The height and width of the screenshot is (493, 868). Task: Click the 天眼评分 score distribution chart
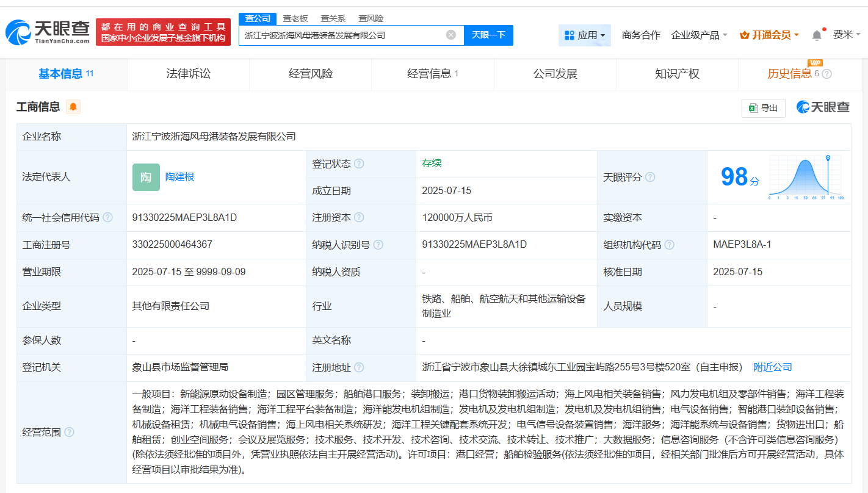point(805,178)
